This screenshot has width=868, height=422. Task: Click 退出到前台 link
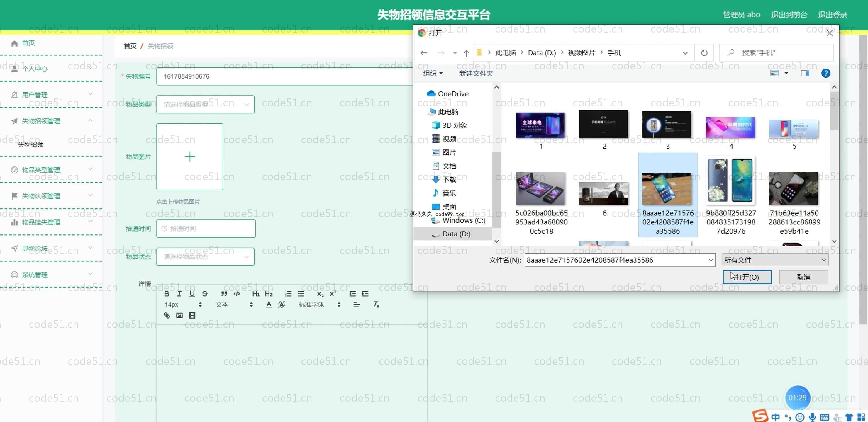click(x=789, y=14)
